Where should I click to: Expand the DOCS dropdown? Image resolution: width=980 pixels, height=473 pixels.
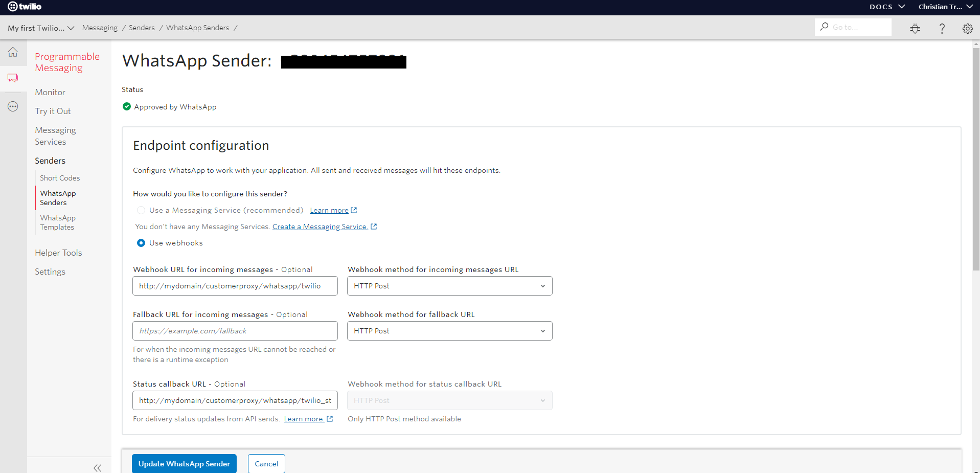pyautogui.click(x=887, y=7)
